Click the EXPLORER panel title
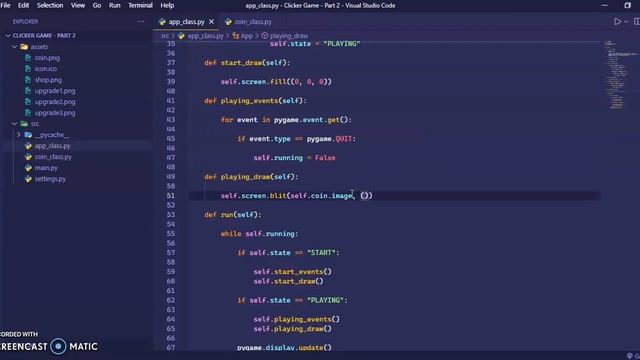 (x=25, y=21)
